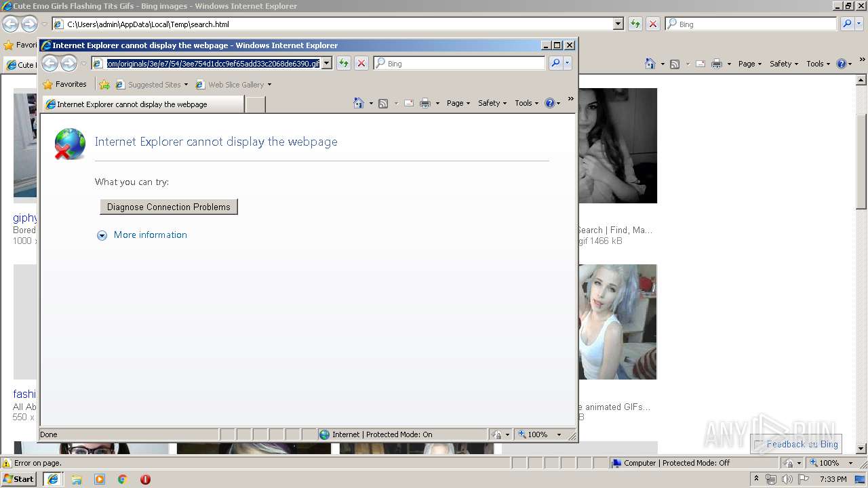868x488 pixels.
Task: Open volume control in system tray
Action: pos(787,479)
